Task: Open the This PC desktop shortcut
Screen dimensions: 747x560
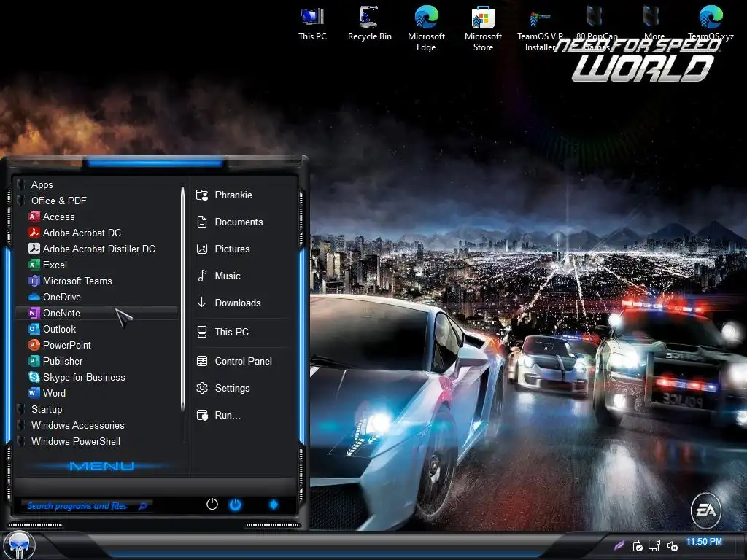Action: (312, 23)
